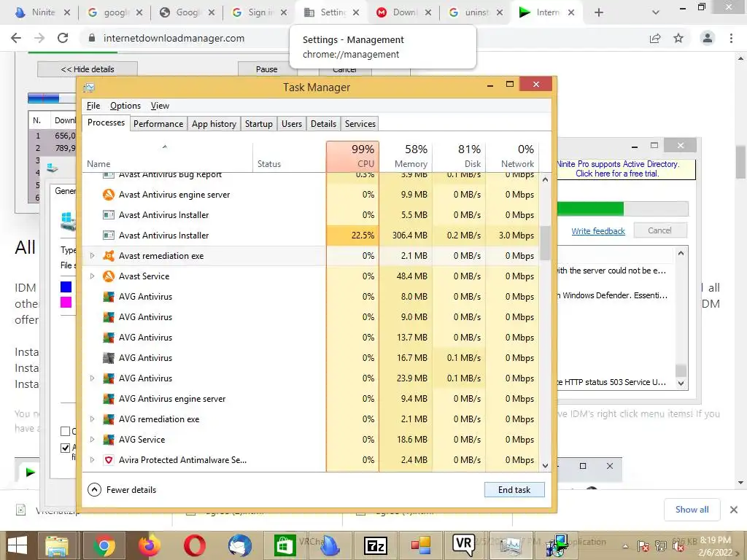Viewport: 747px width, 560px height.
Task: Expand the AVG Antivirus 23.9 MB process group
Action: tap(93, 378)
